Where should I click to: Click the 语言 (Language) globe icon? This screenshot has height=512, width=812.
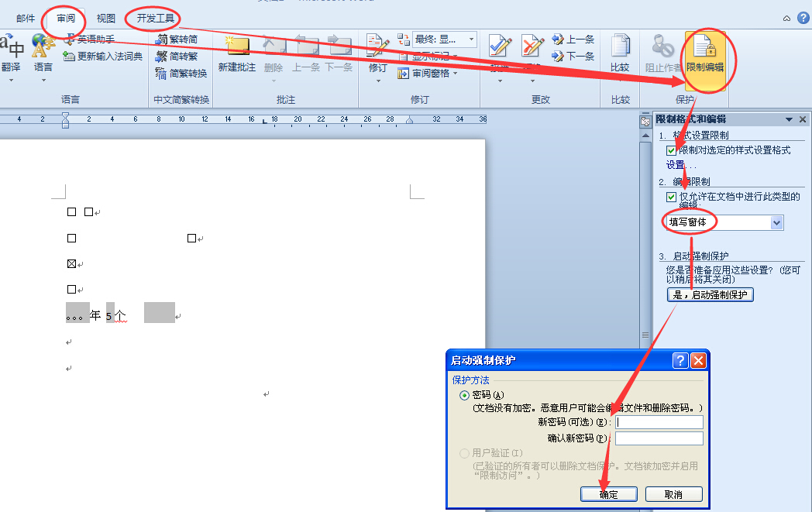[x=43, y=46]
